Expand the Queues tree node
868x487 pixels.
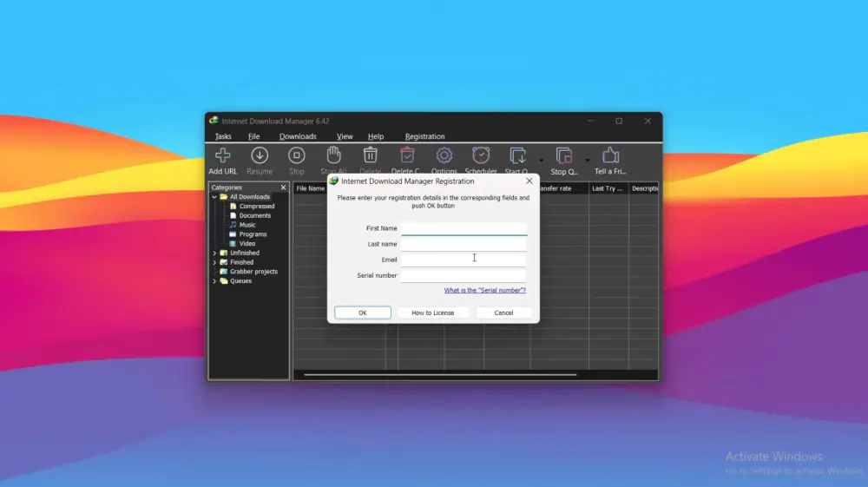pos(214,281)
